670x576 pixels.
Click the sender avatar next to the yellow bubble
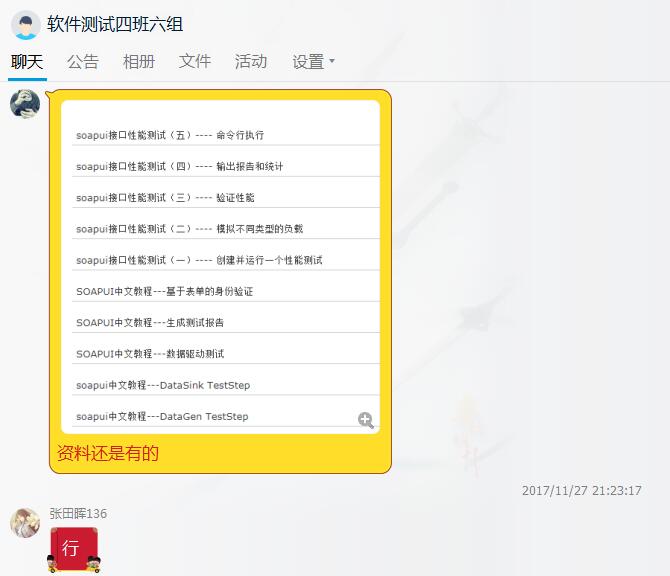(25, 104)
